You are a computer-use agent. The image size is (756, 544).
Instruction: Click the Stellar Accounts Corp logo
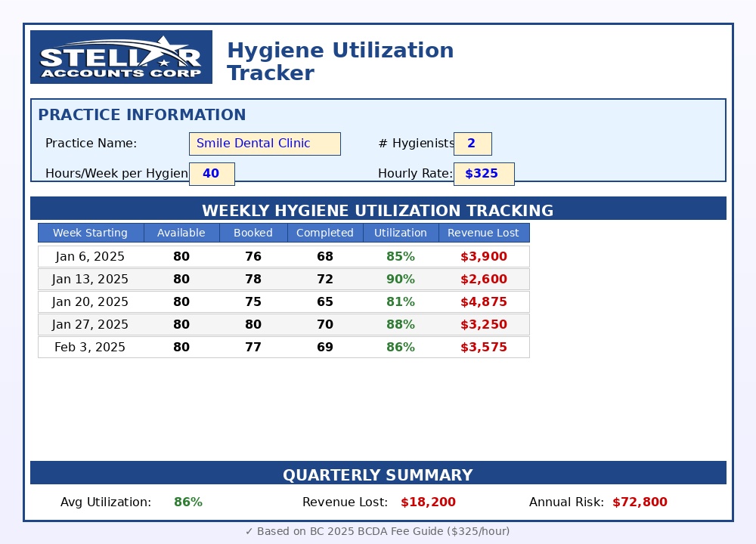(x=121, y=57)
